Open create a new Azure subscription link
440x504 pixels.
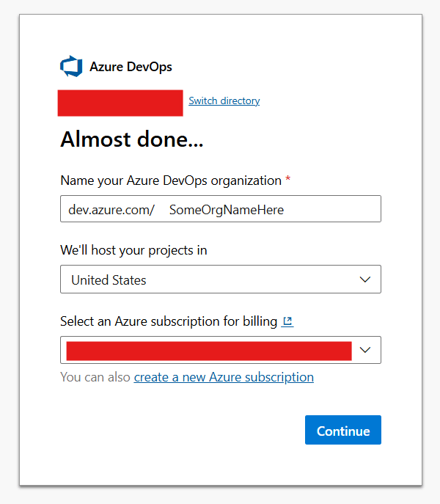(x=224, y=377)
